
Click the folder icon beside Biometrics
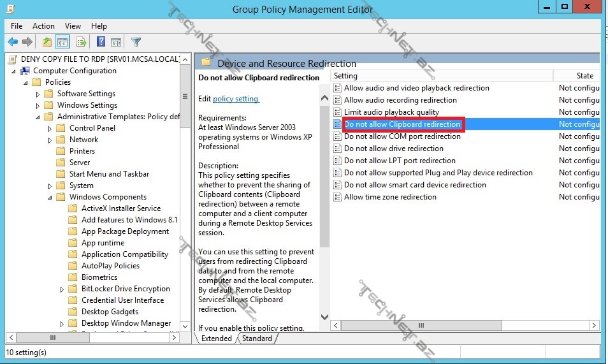click(73, 277)
